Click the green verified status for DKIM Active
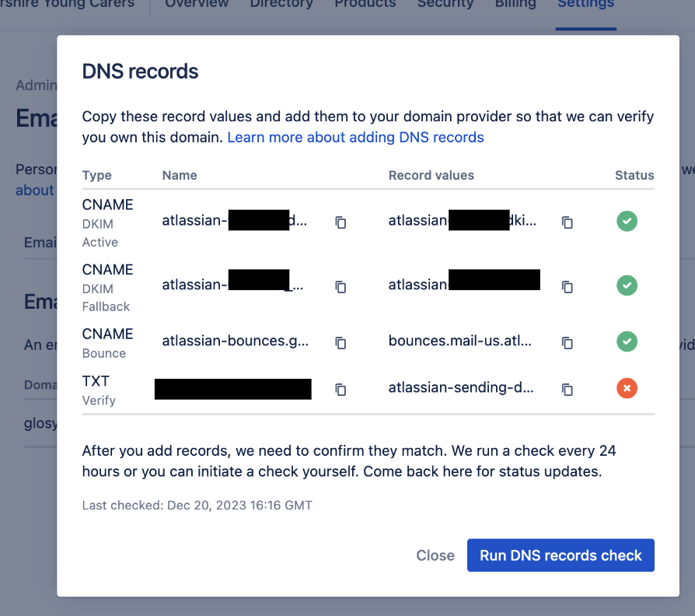 click(627, 222)
